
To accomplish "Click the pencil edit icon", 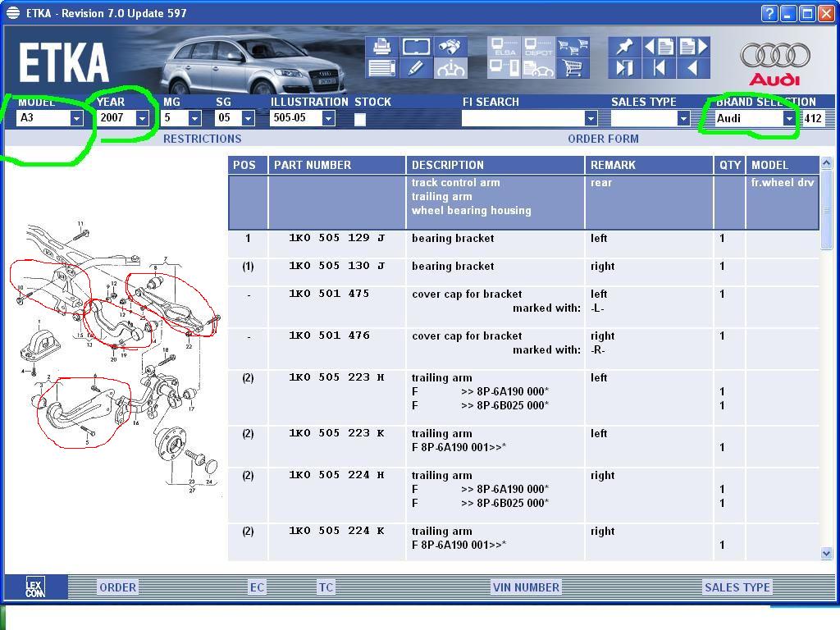I will (x=416, y=69).
